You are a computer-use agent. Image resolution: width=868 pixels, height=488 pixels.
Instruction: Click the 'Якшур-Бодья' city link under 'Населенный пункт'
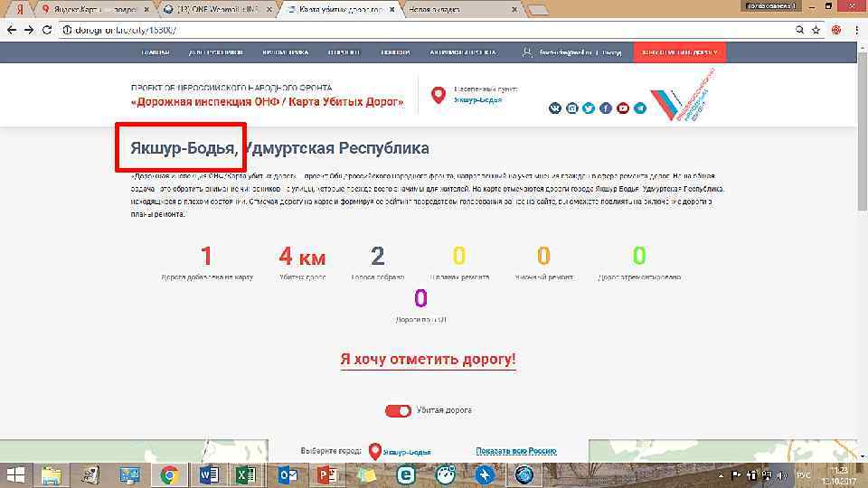coord(477,100)
